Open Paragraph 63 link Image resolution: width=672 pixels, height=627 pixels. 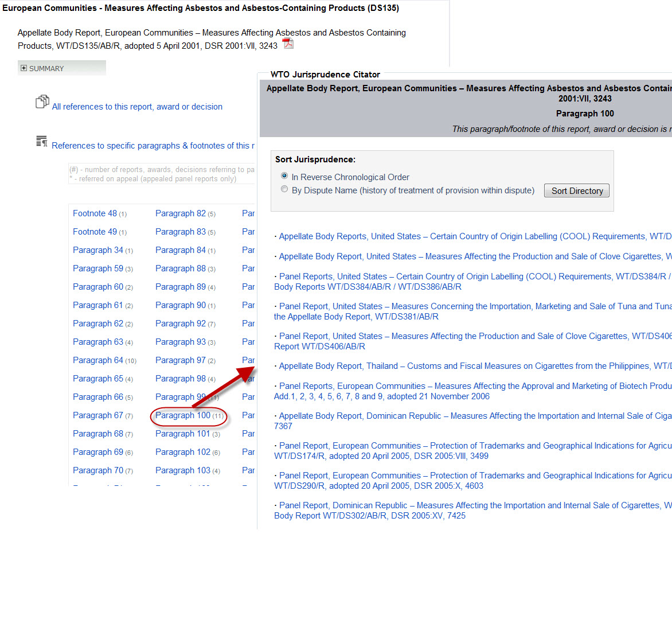[x=97, y=342]
